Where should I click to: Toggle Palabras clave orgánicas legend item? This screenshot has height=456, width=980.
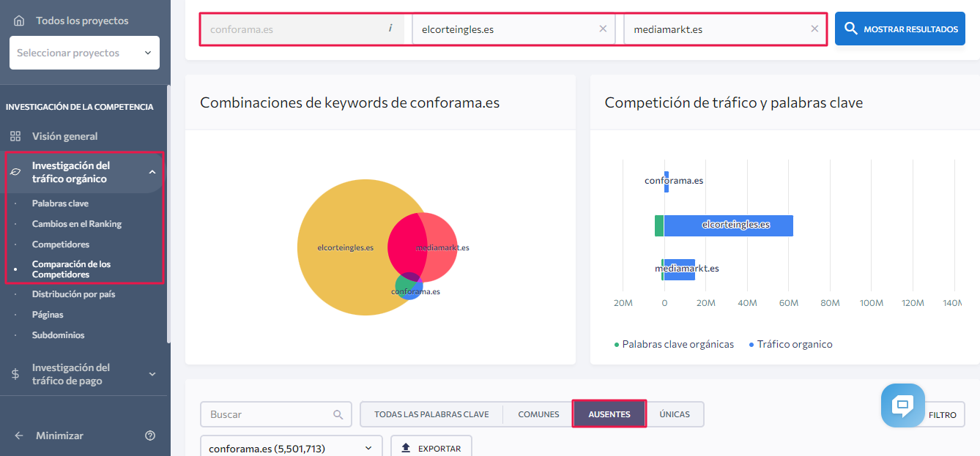tap(674, 344)
